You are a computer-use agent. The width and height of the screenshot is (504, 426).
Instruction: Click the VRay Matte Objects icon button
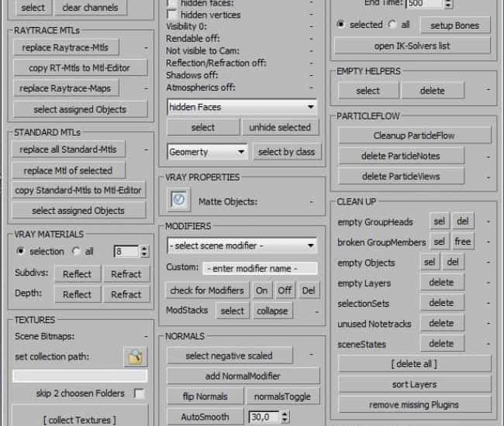pyautogui.click(x=180, y=201)
